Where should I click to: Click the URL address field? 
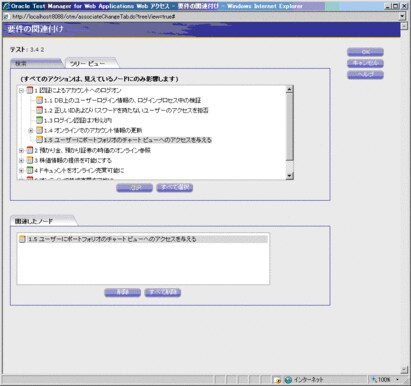point(200,16)
